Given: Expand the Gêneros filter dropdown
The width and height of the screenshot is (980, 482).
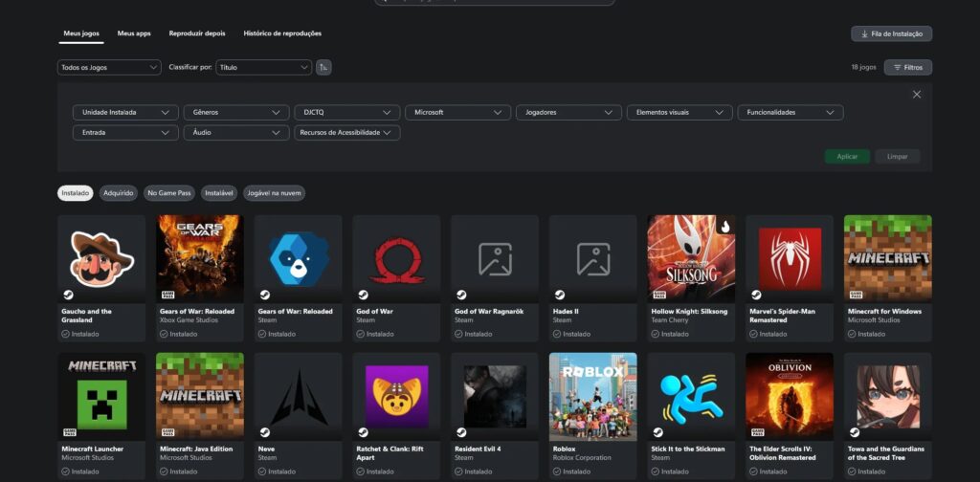Looking at the screenshot, I should pos(236,113).
